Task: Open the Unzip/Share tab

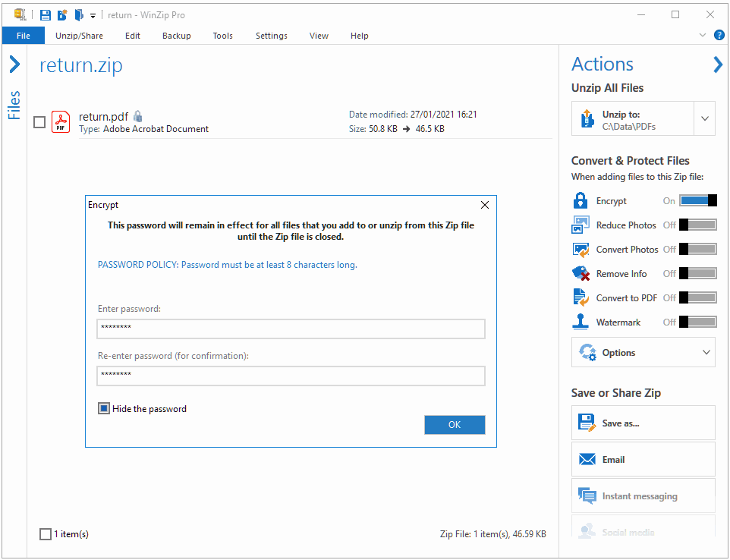Action: [79, 36]
